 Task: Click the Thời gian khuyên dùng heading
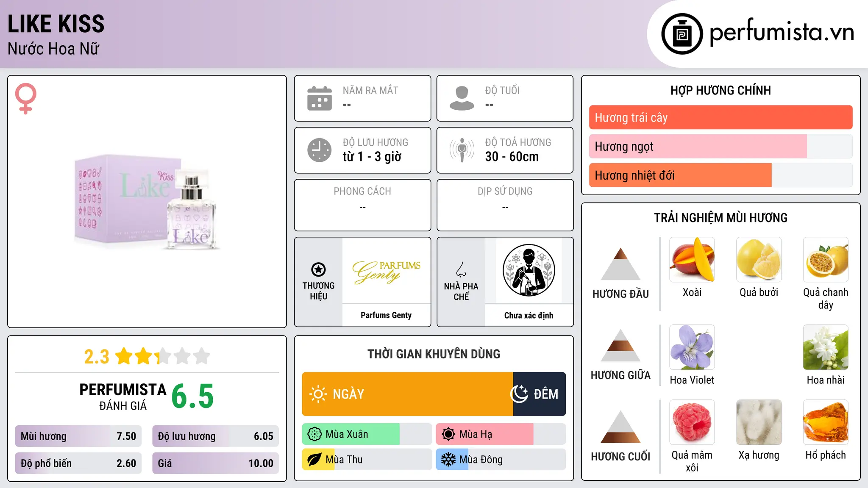click(434, 354)
